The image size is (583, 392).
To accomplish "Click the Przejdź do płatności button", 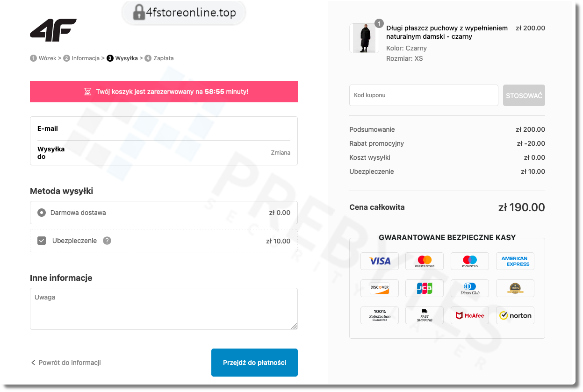I will tap(254, 363).
